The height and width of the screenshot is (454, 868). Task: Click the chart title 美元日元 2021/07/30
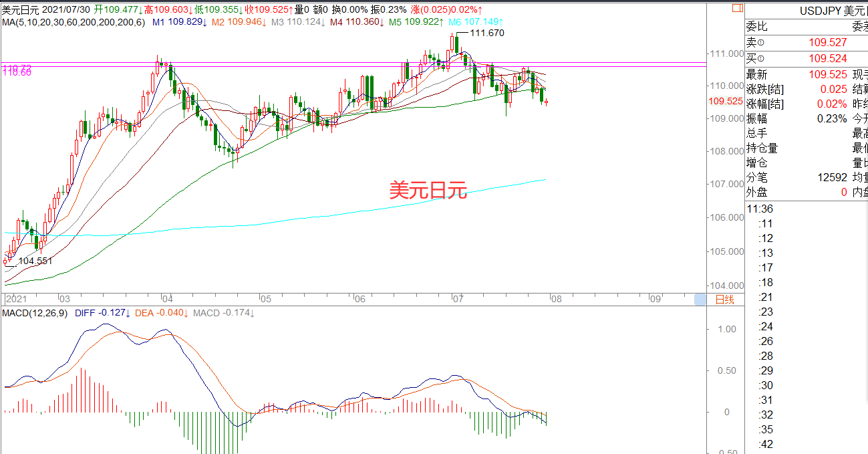(x=46, y=9)
